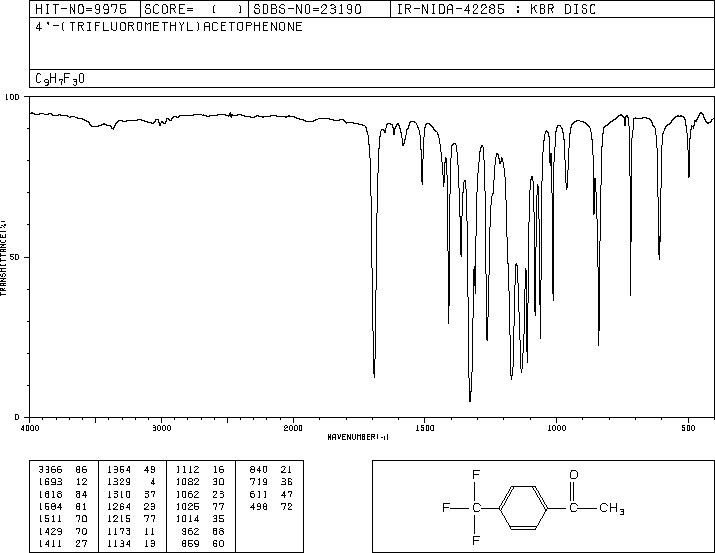The image size is (715, 553).
Task: Select peak table row 1411 27
Action: [63, 543]
